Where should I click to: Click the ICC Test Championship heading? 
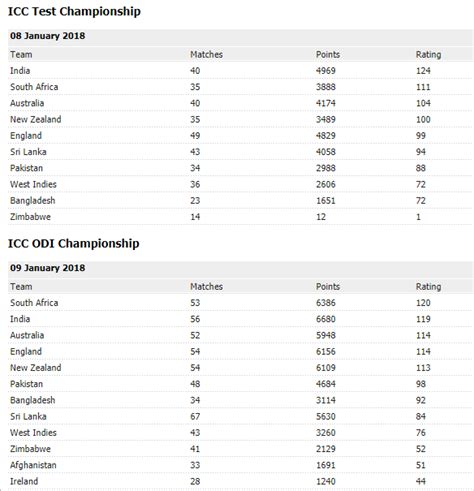coord(74,12)
